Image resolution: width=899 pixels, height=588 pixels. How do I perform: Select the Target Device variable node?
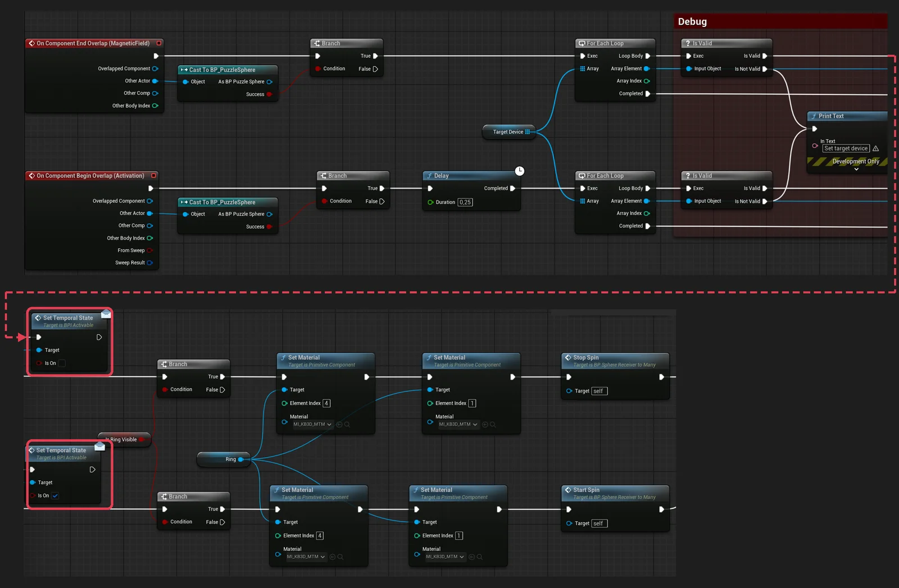tap(508, 132)
